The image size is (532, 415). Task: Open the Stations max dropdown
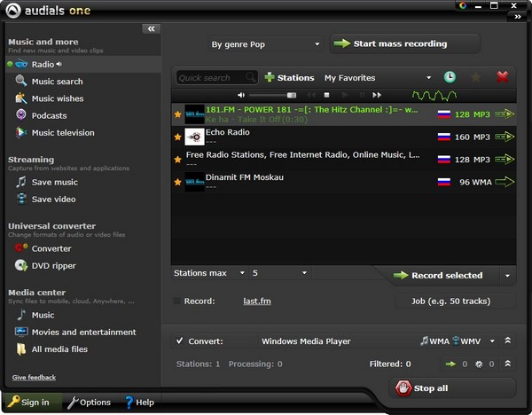pos(209,273)
